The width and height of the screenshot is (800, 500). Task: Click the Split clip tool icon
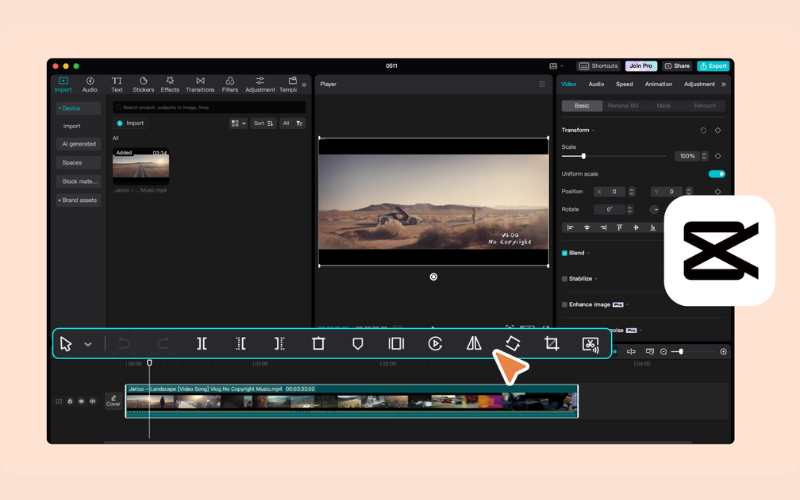coord(202,344)
